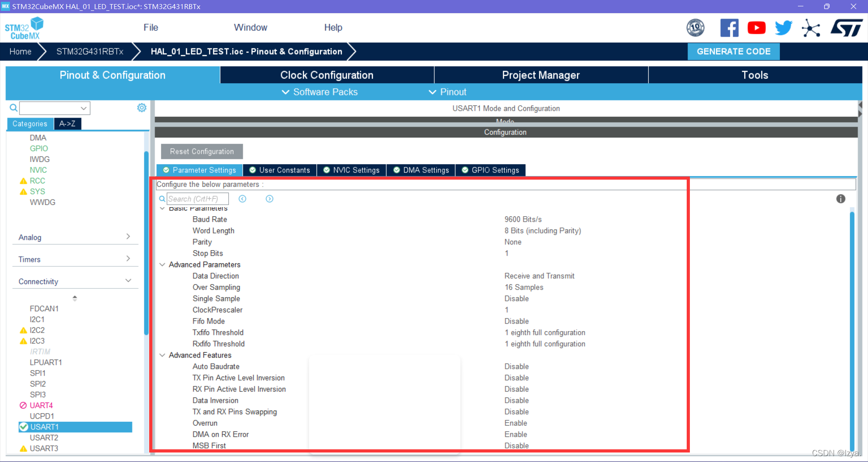Go to the STM32G431RBTx breadcrumb
Image resolution: width=868 pixels, height=462 pixels.
pos(90,52)
